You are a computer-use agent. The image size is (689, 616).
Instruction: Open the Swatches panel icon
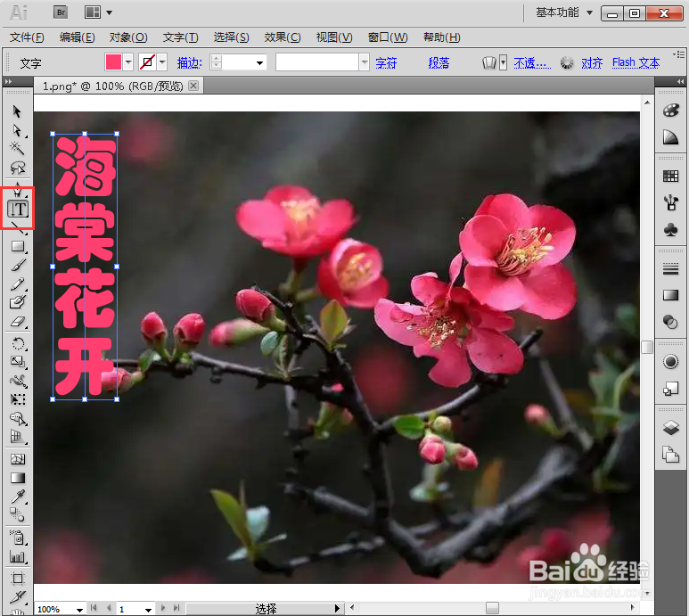pos(670,177)
